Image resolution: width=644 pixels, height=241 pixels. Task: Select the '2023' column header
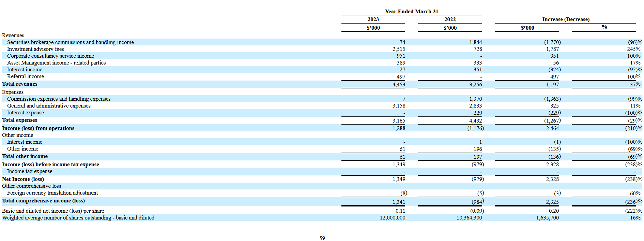point(373,19)
